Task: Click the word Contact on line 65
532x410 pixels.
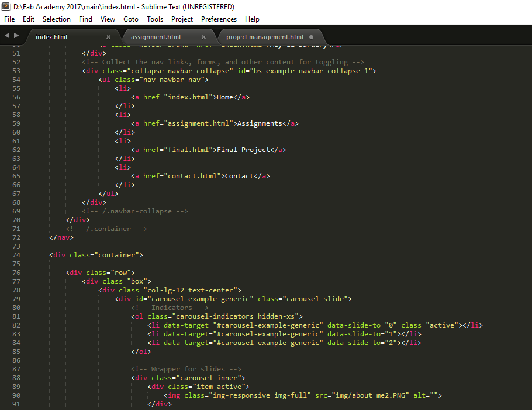Action: pyautogui.click(x=240, y=176)
